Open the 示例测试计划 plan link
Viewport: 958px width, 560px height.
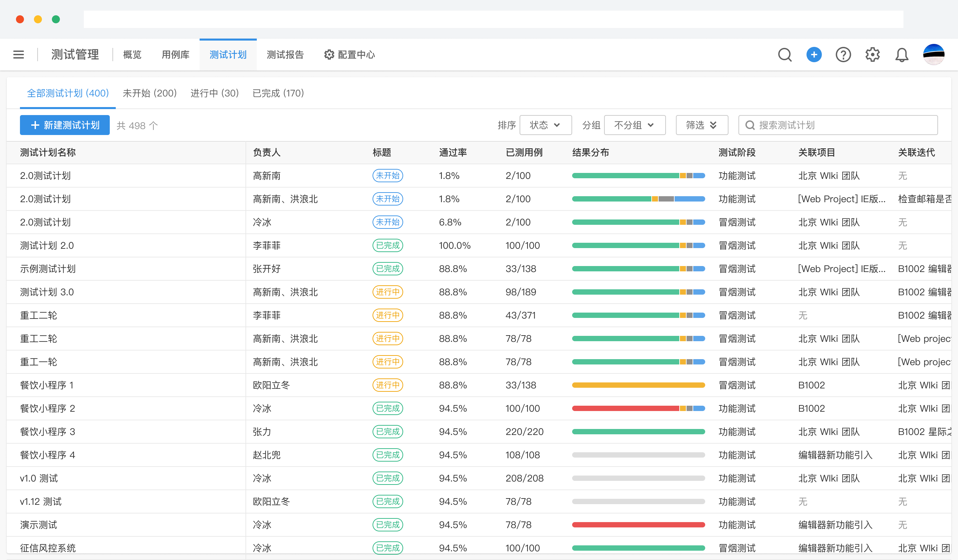click(47, 269)
